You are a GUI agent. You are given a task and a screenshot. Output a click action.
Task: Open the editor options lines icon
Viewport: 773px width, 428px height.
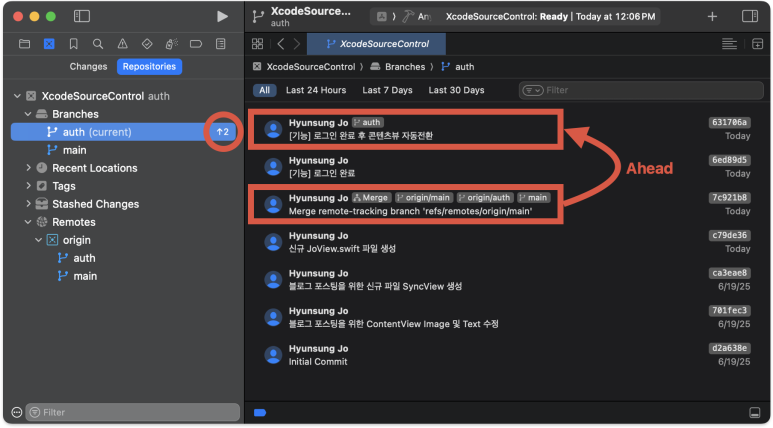click(729, 44)
